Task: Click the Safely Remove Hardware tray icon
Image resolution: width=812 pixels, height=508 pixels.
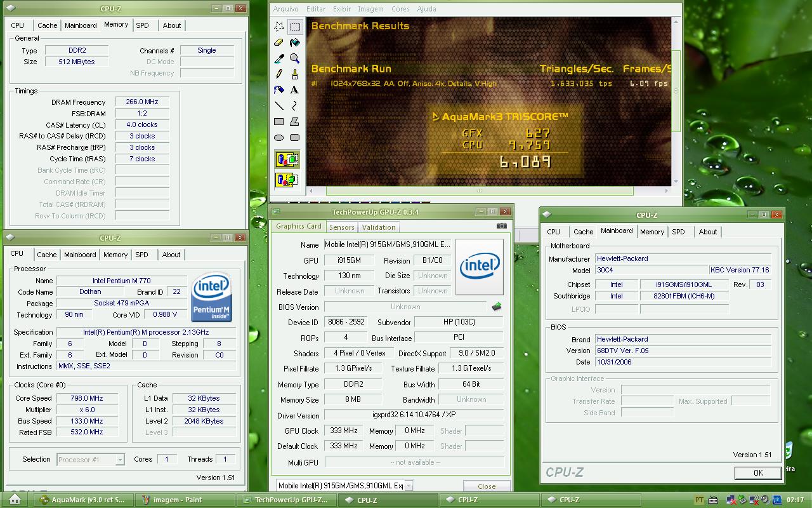Action: click(742, 500)
